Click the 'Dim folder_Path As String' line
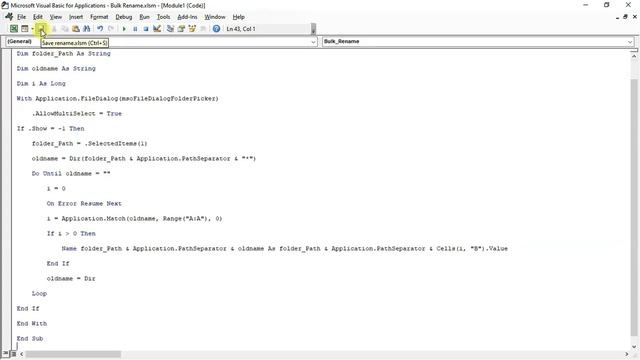 pos(64,53)
